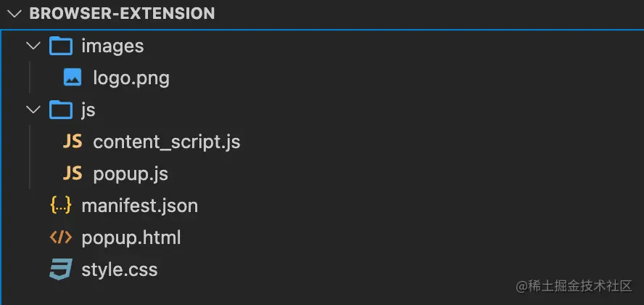Select the images folder name
Viewport: 644px width, 305px height.
pos(112,46)
